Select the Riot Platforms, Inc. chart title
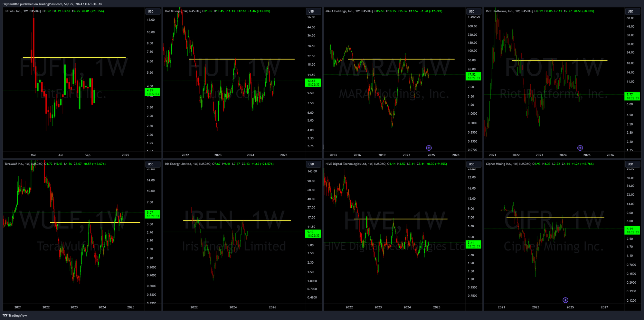Image resolution: width=644 pixels, height=320 pixels. pyautogui.click(x=499, y=11)
